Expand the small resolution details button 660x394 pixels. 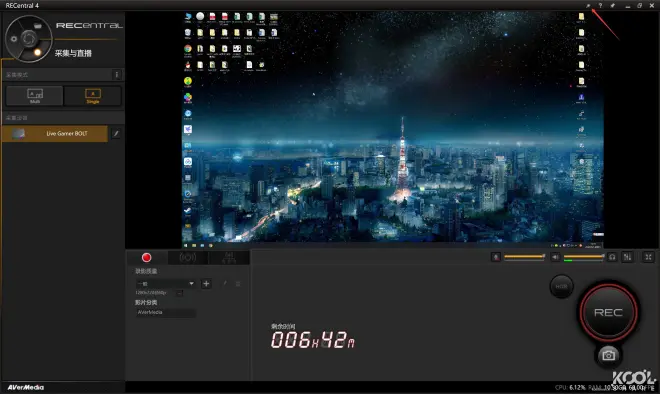click(x=179, y=293)
